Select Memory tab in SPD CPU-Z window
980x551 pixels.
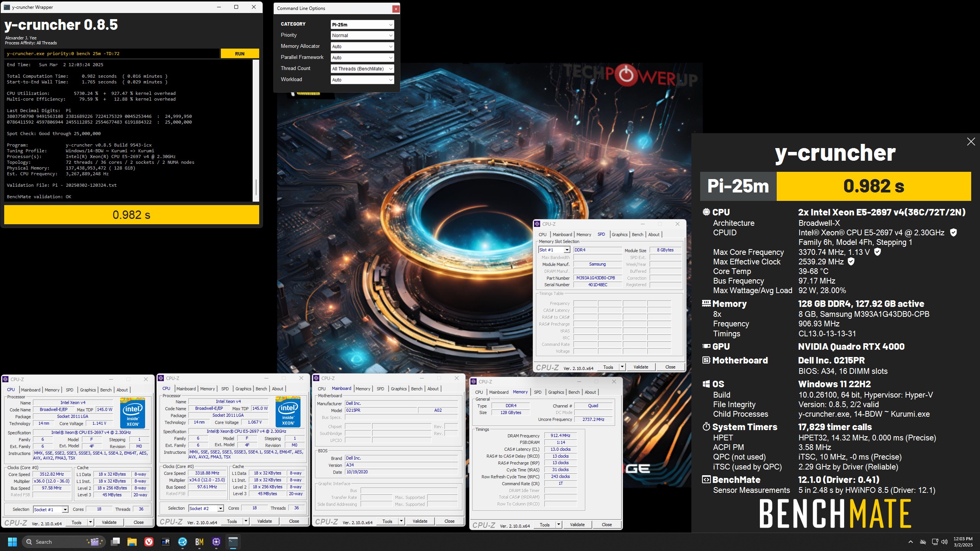tap(583, 235)
